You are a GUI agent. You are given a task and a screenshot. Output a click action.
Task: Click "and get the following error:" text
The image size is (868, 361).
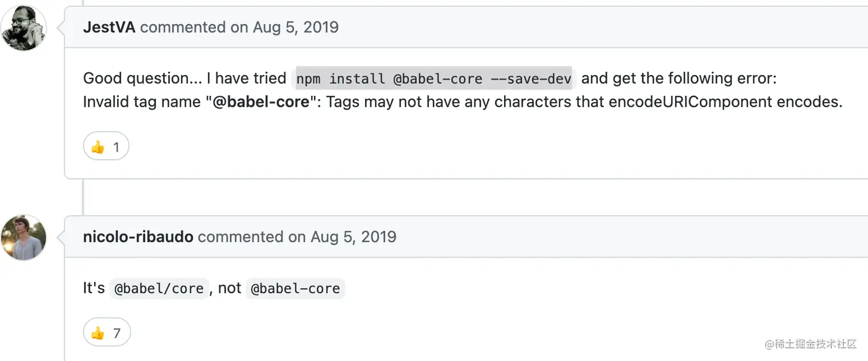(679, 79)
